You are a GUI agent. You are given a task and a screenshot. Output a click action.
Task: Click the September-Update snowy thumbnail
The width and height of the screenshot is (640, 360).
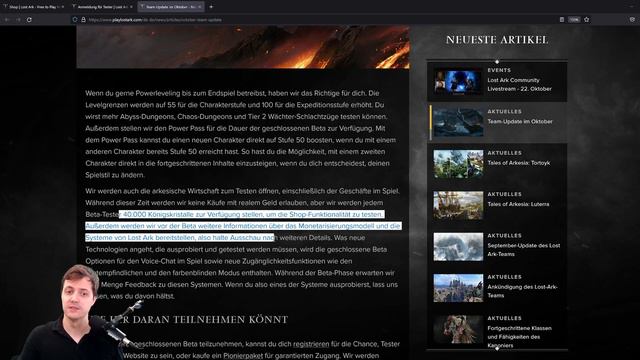coord(458,247)
